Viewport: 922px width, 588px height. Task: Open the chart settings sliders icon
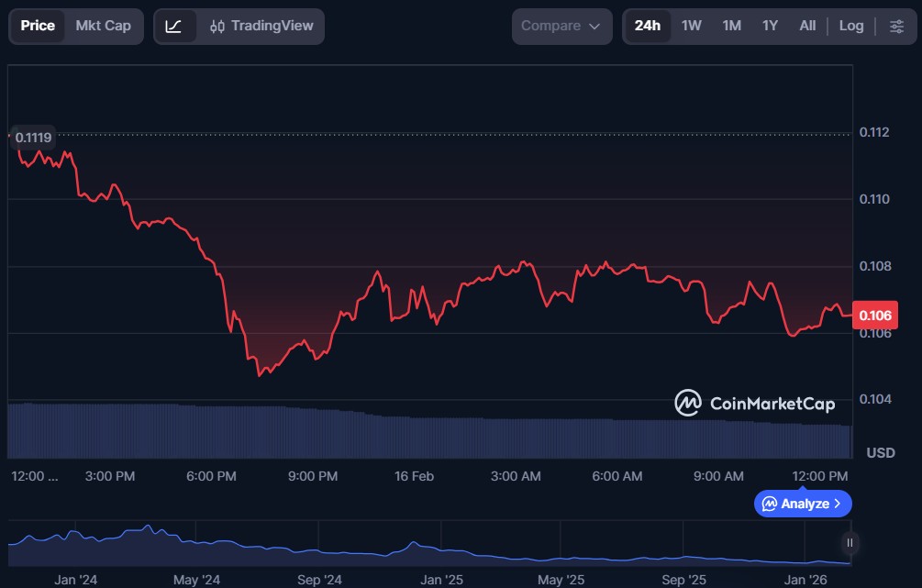pyautogui.click(x=895, y=27)
